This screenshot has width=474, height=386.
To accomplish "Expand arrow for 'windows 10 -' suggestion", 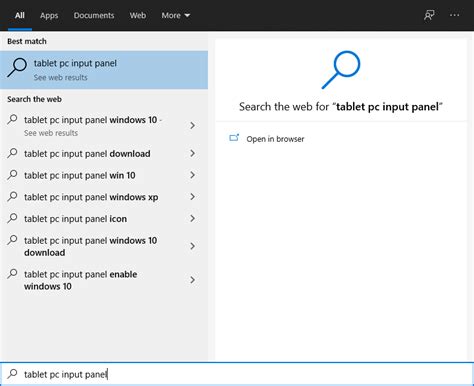I will coord(192,126).
